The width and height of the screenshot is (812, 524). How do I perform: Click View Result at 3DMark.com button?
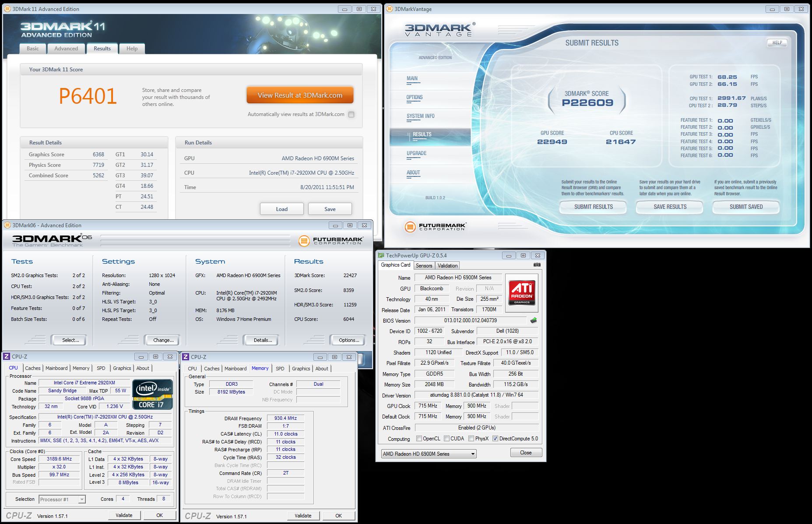[x=300, y=95]
